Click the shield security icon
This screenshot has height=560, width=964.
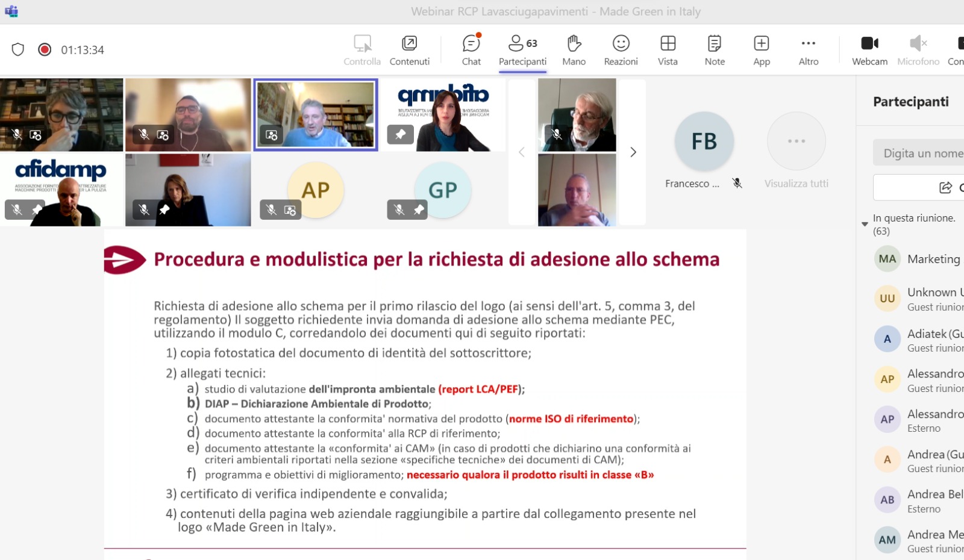tap(18, 49)
